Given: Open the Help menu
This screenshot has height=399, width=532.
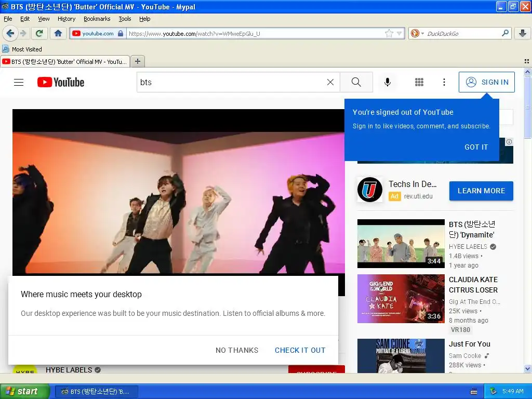Looking at the screenshot, I should 145,19.
